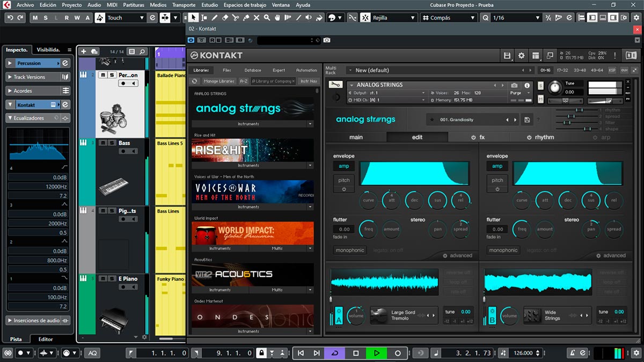Mute the Bass track

click(104, 143)
